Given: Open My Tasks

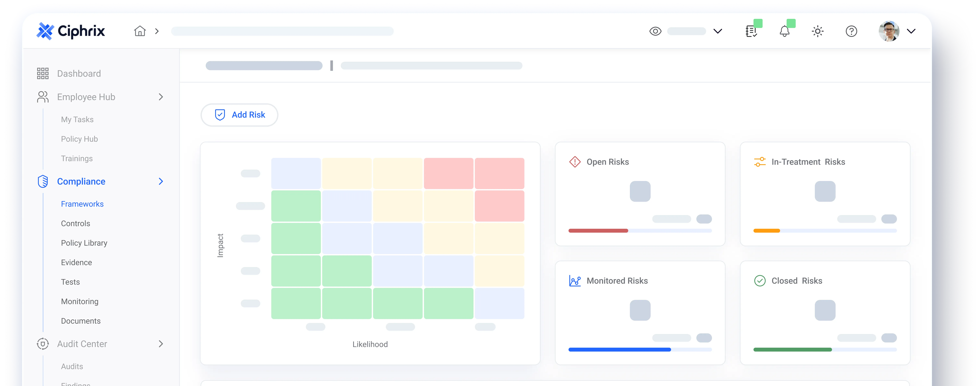Looking at the screenshot, I should 77,120.
